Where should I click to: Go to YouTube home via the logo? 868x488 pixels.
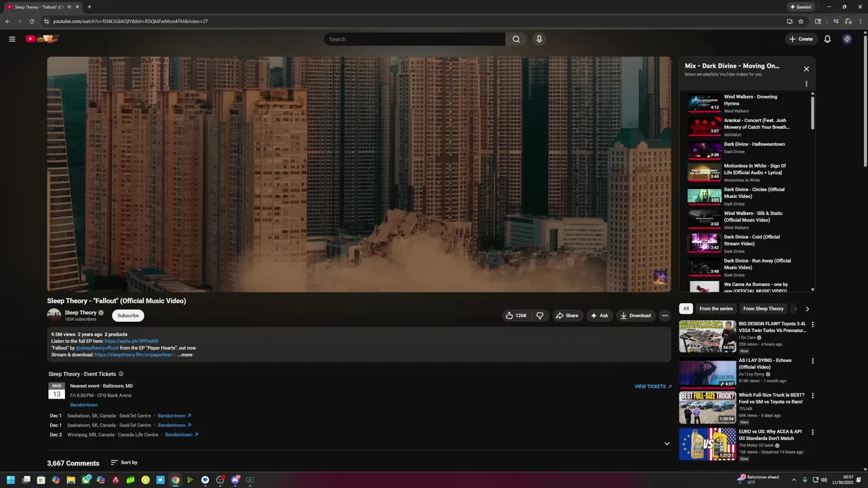click(42, 39)
